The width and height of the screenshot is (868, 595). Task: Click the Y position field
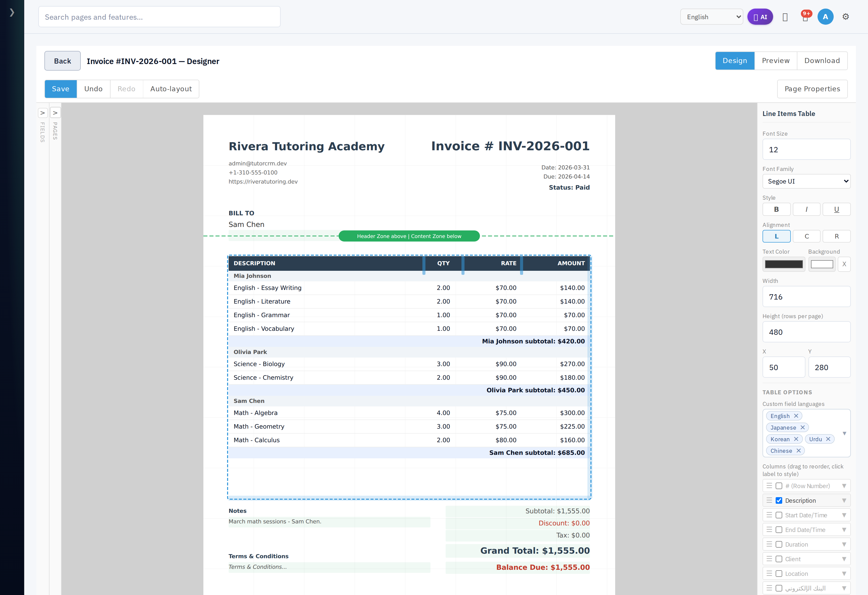[830, 367]
